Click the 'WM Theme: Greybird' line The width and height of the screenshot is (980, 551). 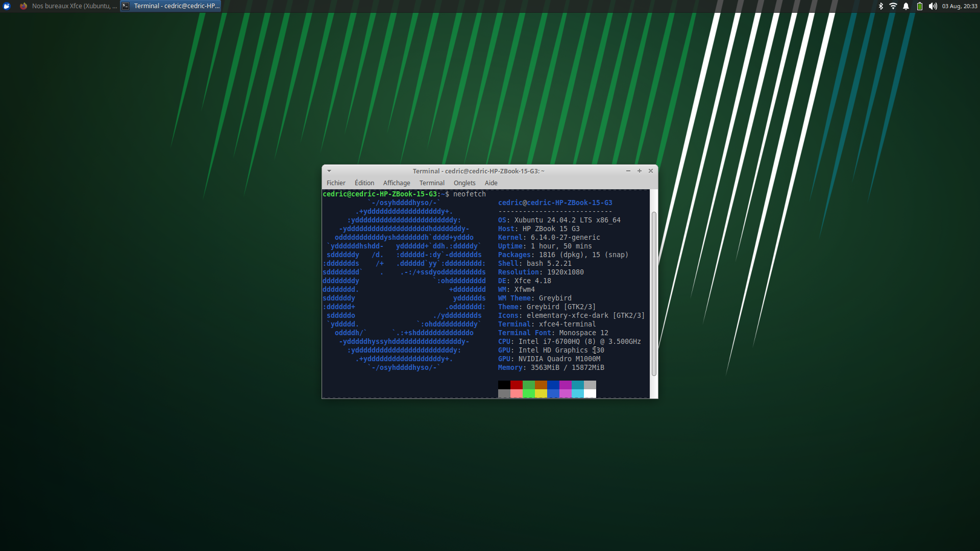point(535,298)
